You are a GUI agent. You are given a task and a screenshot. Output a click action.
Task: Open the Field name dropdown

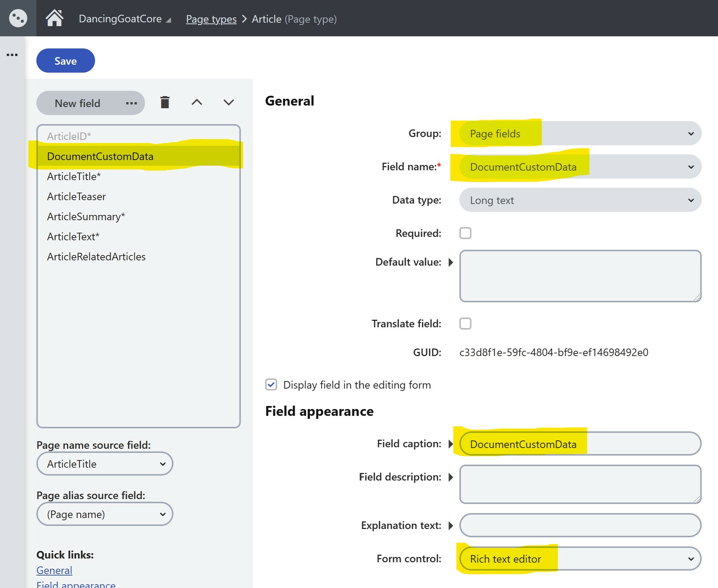pyautogui.click(x=580, y=166)
